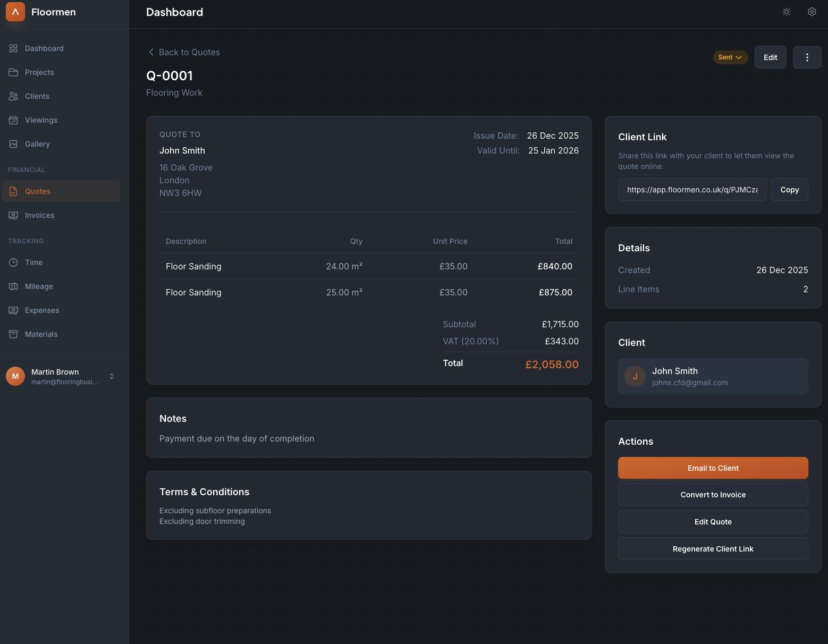Click the Projects folder icon in sidebar
The height and width of the screenshot is (644, 828).
point(13,72)
